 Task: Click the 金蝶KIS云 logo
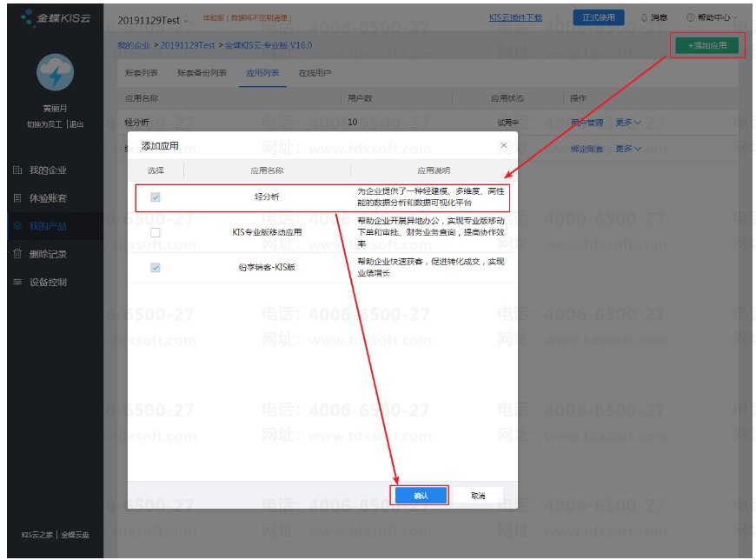click(56, 18)
